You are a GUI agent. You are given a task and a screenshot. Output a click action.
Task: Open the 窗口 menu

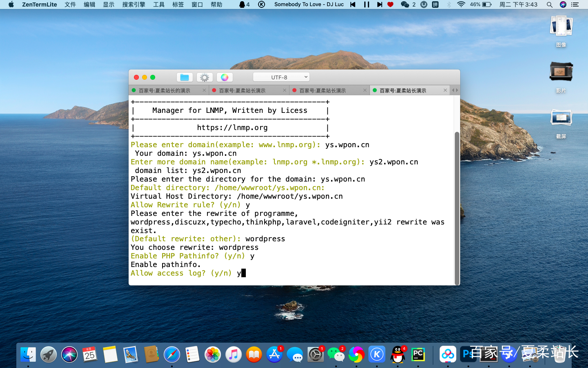[x=197, y=4]
